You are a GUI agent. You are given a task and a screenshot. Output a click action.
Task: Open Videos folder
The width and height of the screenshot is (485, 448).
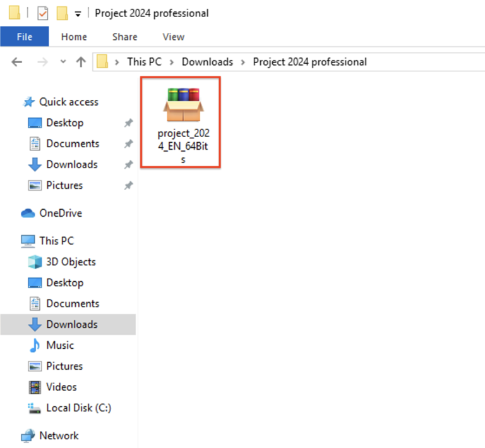coord(52,387)
